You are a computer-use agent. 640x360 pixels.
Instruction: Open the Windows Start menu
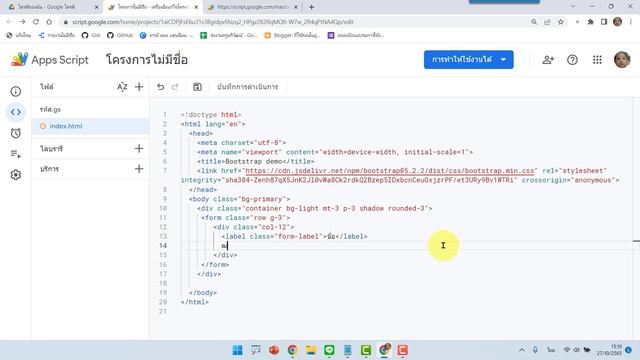[x=237, y=350]
